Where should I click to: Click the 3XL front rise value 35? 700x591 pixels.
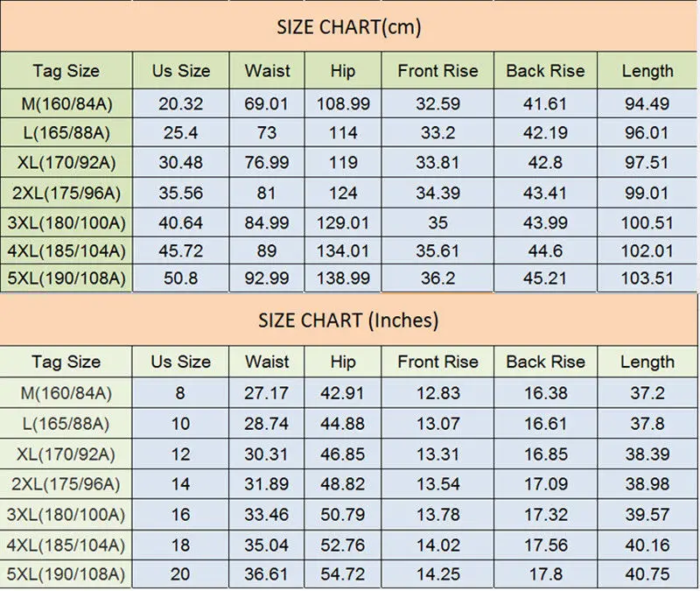[437, 222]
